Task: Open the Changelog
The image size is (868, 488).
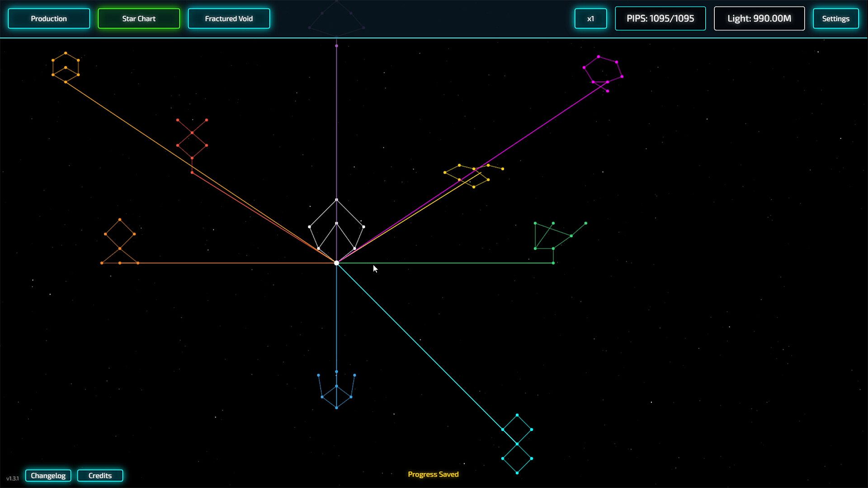Action: click(48, 475)
